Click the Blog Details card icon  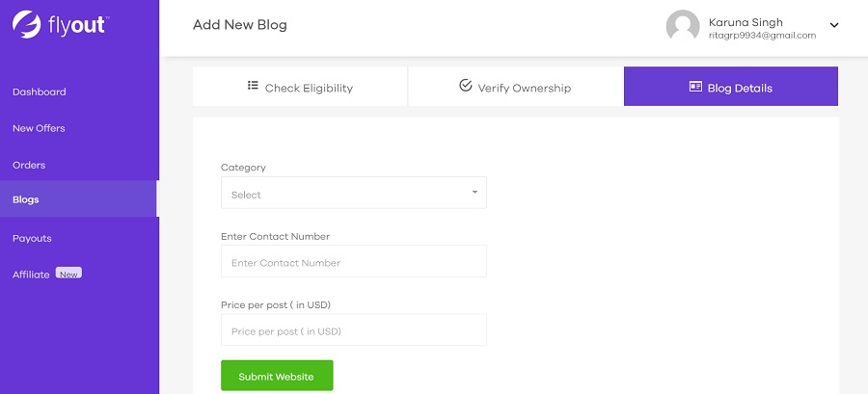click(x=695, y=87)
